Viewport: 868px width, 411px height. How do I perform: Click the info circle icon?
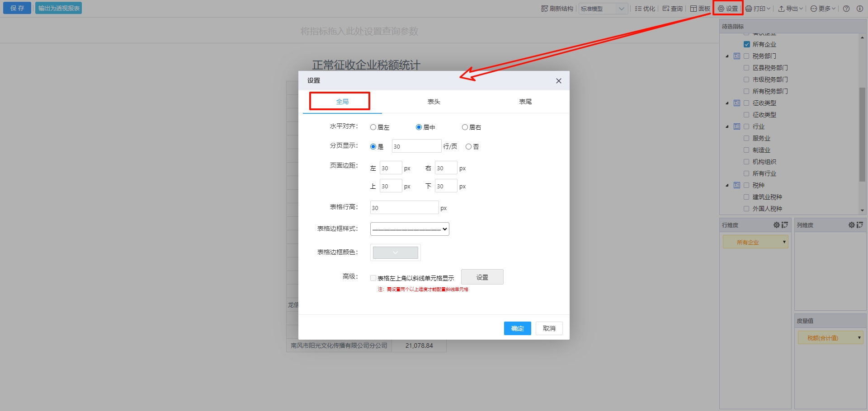click(x=860, y=9)
